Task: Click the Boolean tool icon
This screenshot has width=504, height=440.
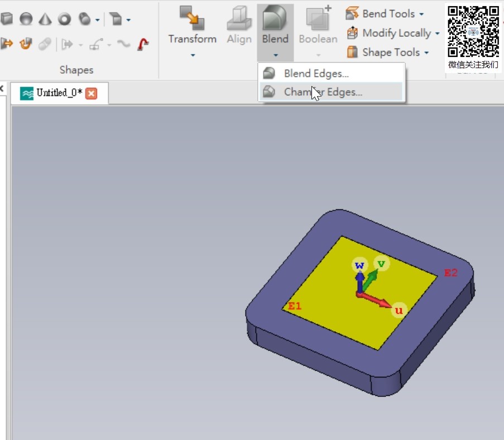Action: [x=318, y=18]
